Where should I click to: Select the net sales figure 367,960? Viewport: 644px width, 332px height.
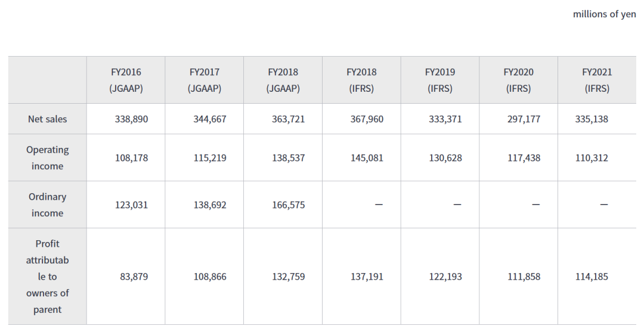367,119
